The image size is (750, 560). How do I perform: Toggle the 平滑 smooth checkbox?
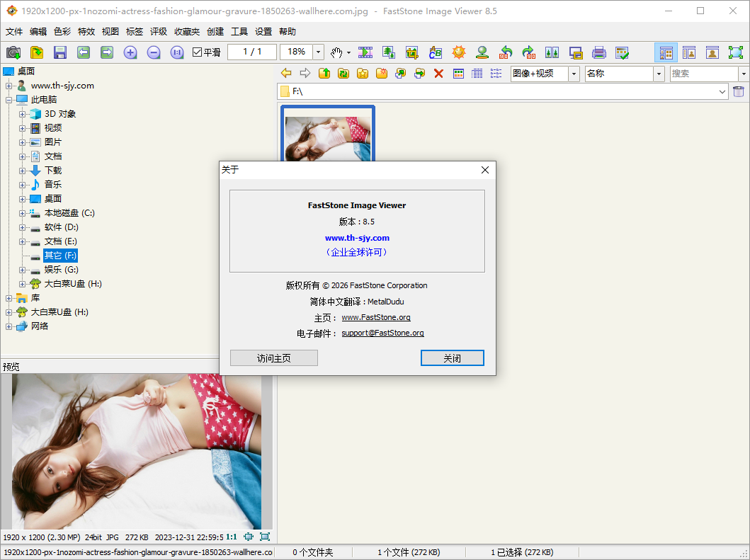[197, 52]
